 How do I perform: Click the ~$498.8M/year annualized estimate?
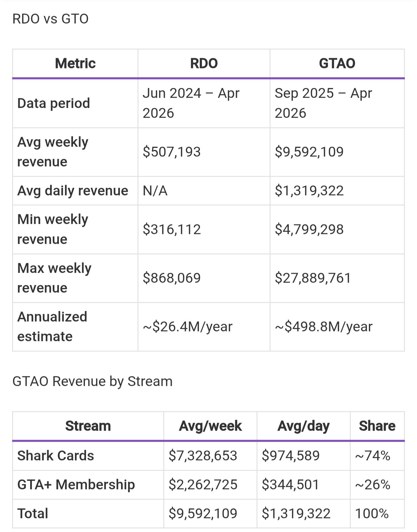pyautogui.click(x=323, y=327)
